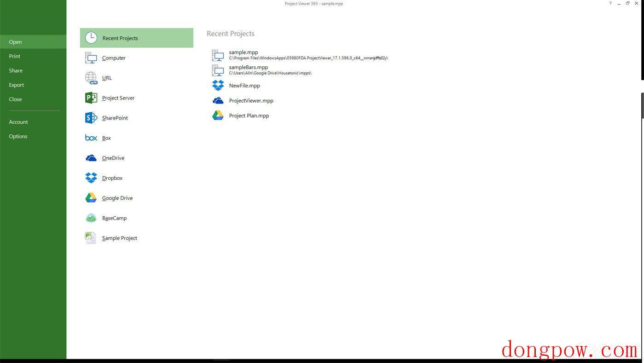Open recent file NewFile.mpp

244,86
